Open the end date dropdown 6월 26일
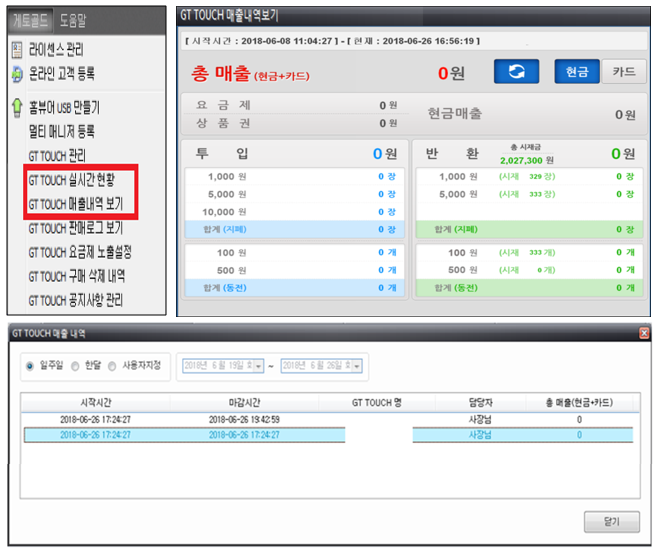The image size is (660, 556). pos(357,366)
